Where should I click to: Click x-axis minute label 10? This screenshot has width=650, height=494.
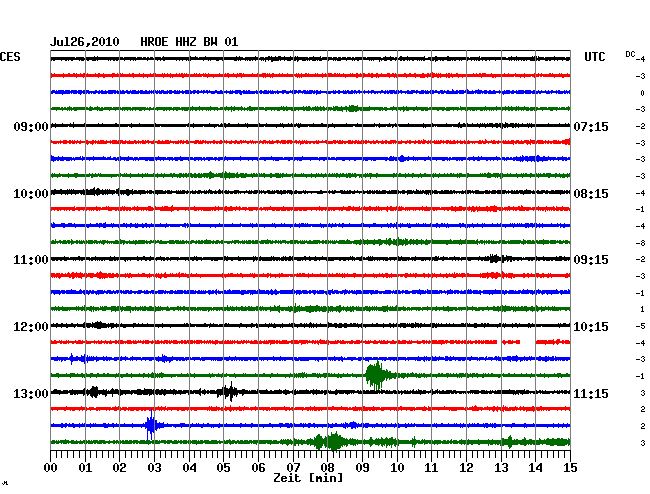(x=397, y=468)
